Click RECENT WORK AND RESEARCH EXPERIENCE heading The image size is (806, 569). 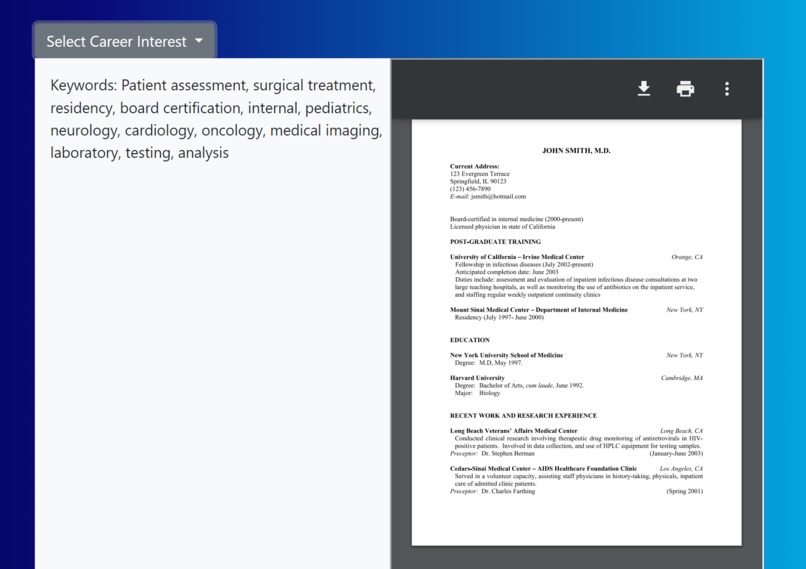click(x=523, y=416)
